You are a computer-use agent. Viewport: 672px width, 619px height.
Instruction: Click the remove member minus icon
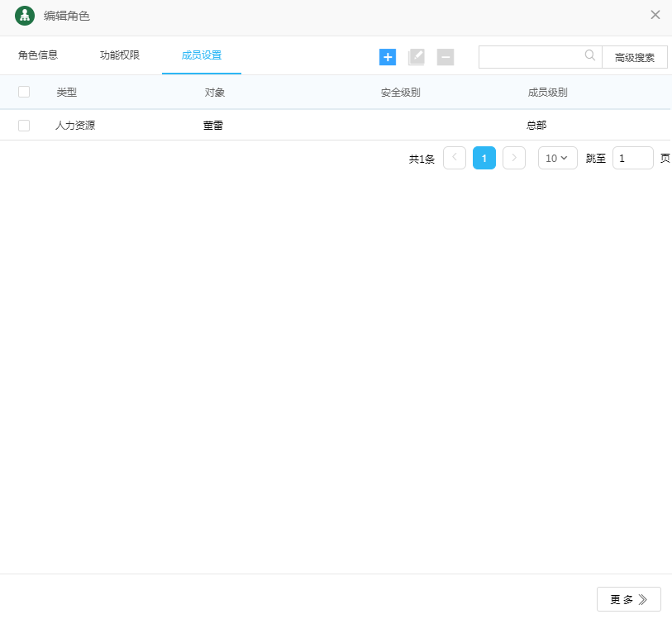click(x=446, y=57)
